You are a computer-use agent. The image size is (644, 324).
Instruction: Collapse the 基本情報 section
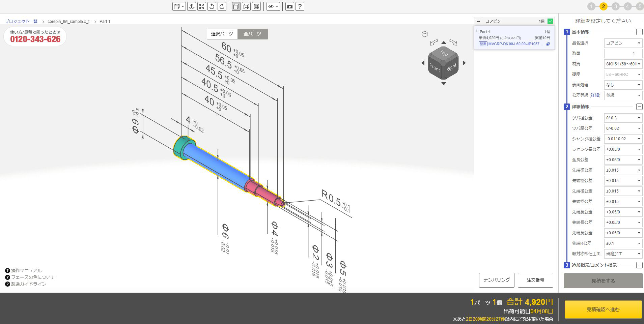point(639,32)
